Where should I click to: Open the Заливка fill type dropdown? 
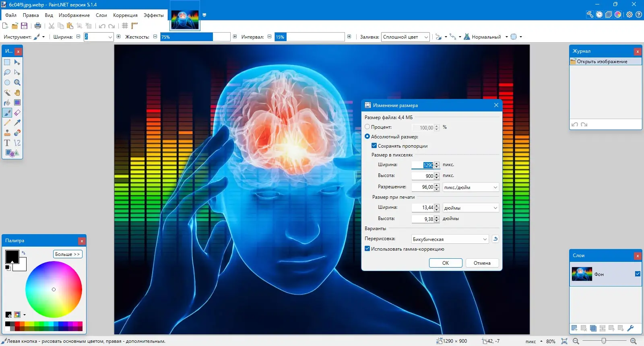click(405, 37)
